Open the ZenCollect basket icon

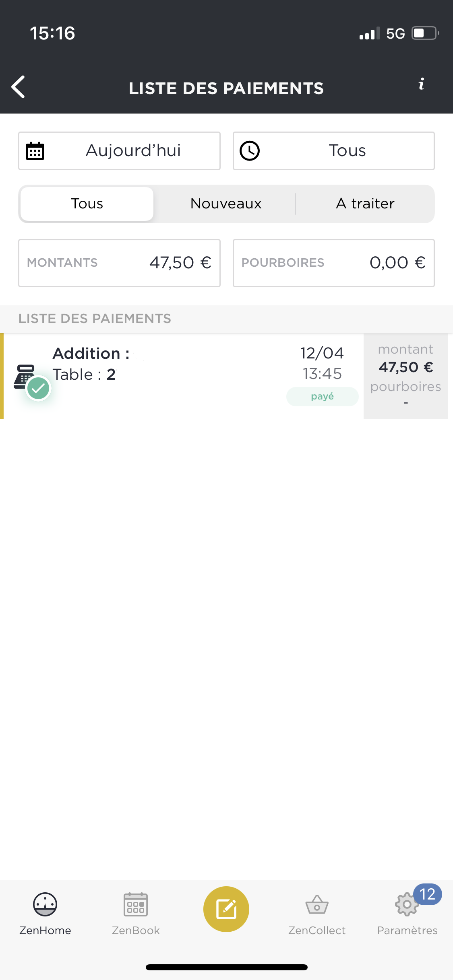pyautogui.click(x=317, y=904)
